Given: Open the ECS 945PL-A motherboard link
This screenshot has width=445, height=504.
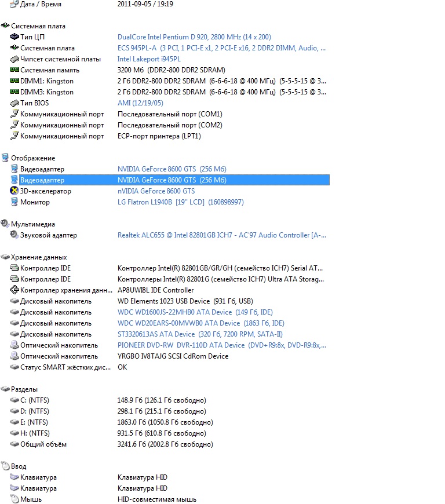Looking at the screenshot, I should [221, 48].
